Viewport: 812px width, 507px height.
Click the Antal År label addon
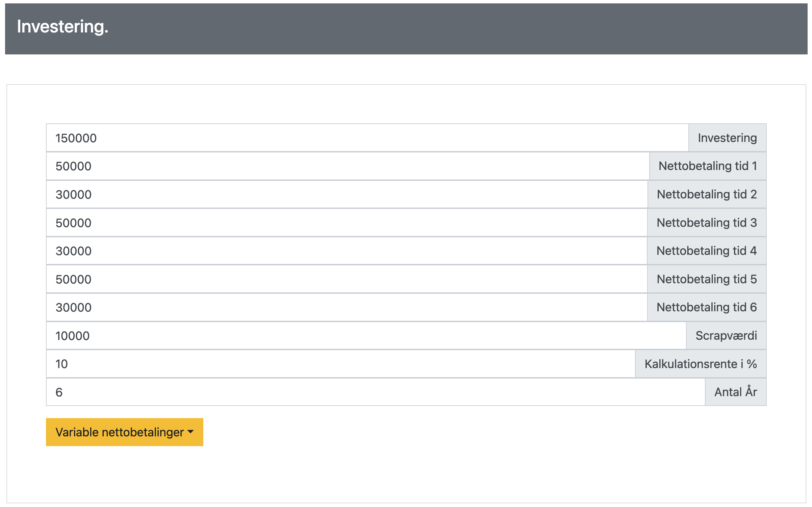tap(736, 392)
